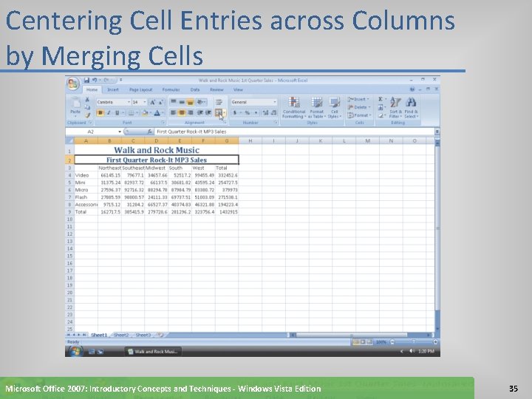Click Insert Function fx button
This screenshot has height=399, width=532.
click(x=149, y=132)
